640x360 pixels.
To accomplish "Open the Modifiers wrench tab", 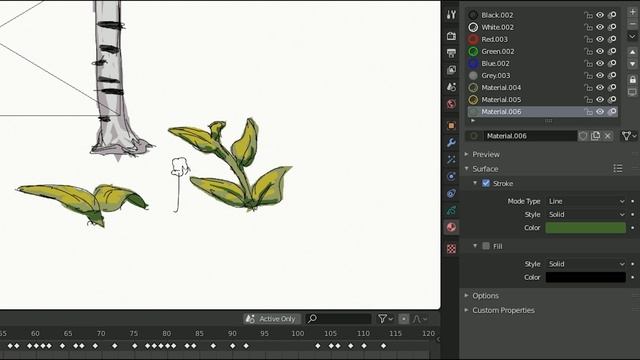I will (x=451, y=142).
